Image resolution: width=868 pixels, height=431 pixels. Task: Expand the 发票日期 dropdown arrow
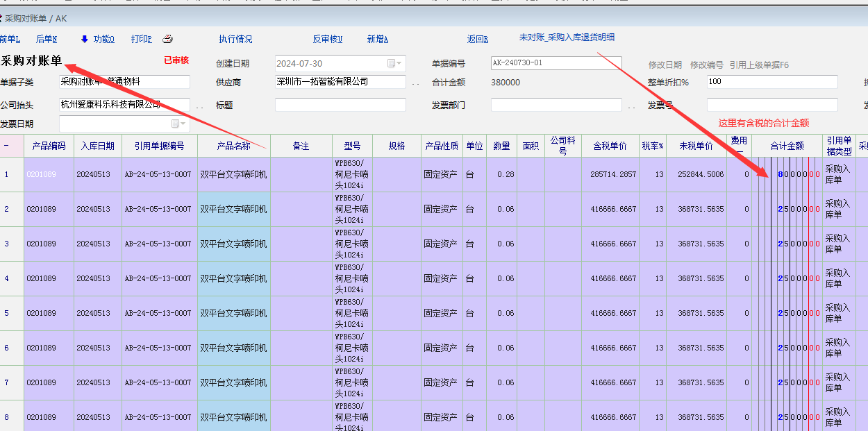(184, 124)
